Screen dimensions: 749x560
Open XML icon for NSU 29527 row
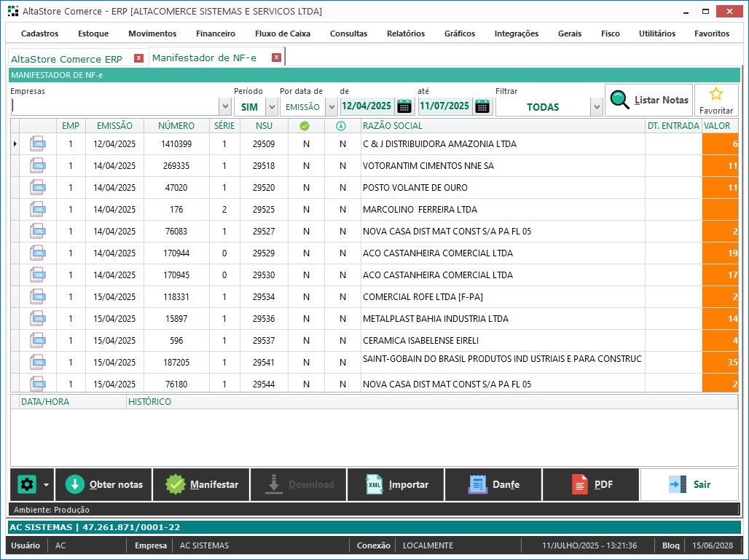pyautogui.click(x=37, y=231)
